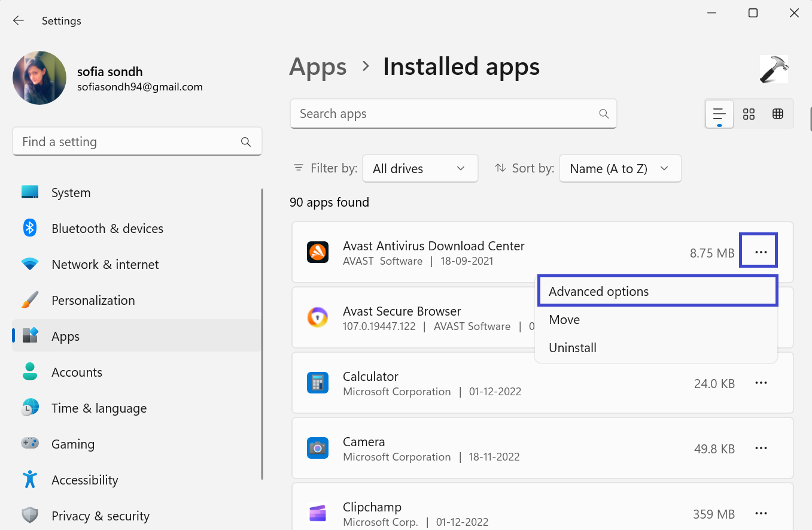Screen dimensions: 812x530
Task: Choose Move from the context menu
Action: pyautogui.click(x=564, y=320)
